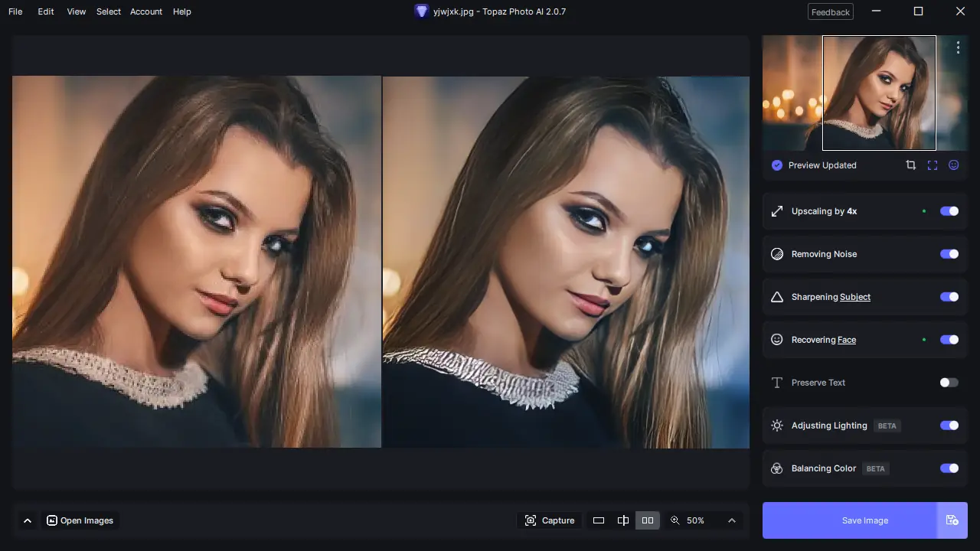Click the Capture button
This screenshot has width=980, height=551.
pyautogui.click(x=550, y=520)
